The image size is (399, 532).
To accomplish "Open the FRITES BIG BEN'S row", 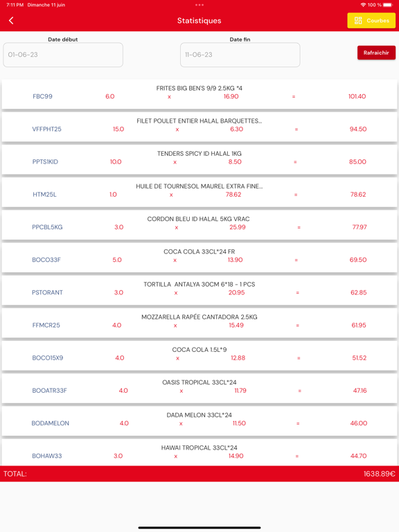I will pos(199,94).
